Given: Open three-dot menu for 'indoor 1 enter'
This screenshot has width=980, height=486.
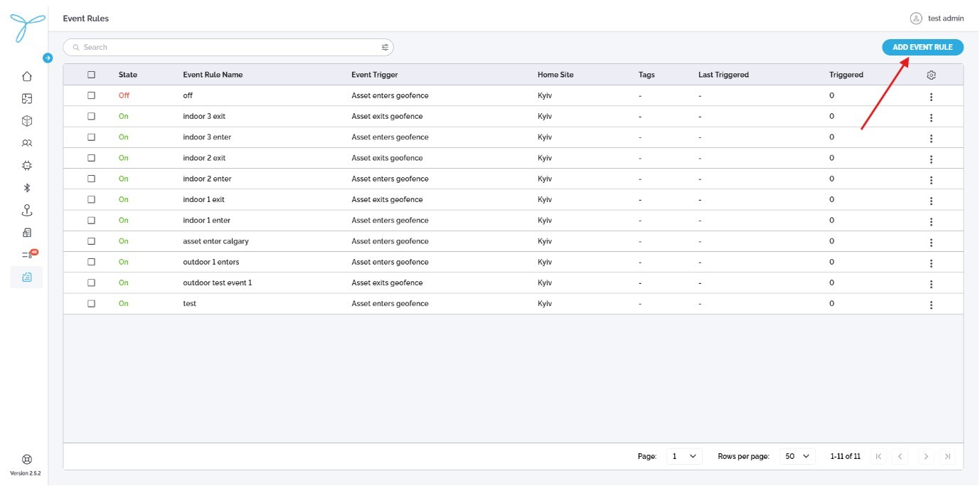Looking at the screenshot, I should [x=931, y=221].
